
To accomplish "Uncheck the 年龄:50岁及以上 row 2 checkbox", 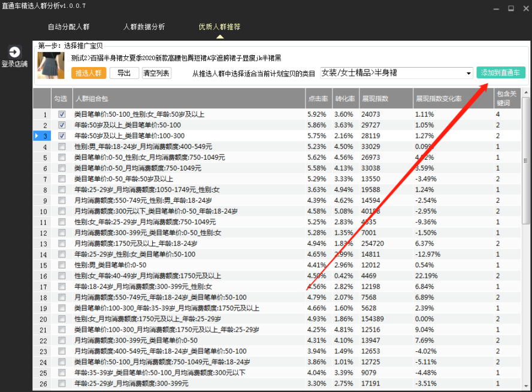I will click(x=61, y=125).
